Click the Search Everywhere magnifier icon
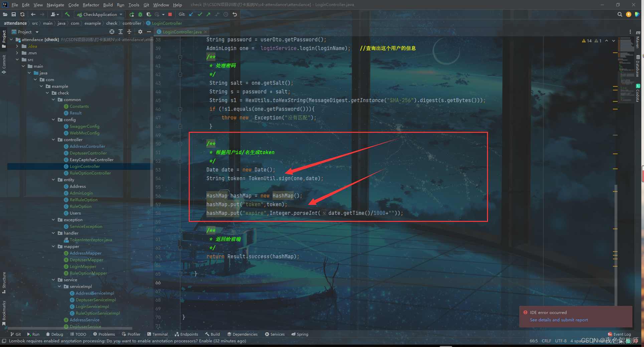This screenshot has height=347, width=644. pos(620,14)
